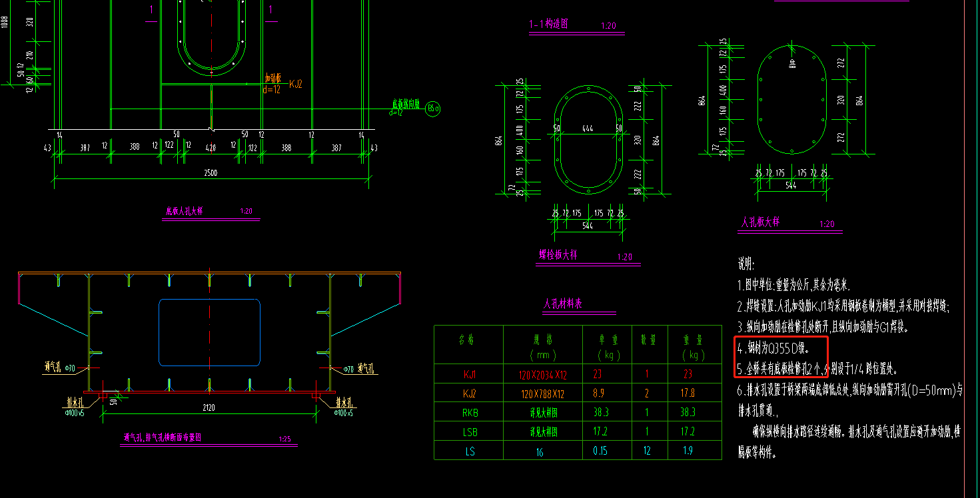
Task: Click the left '排水孔' leader label
Action: point(75,402)
